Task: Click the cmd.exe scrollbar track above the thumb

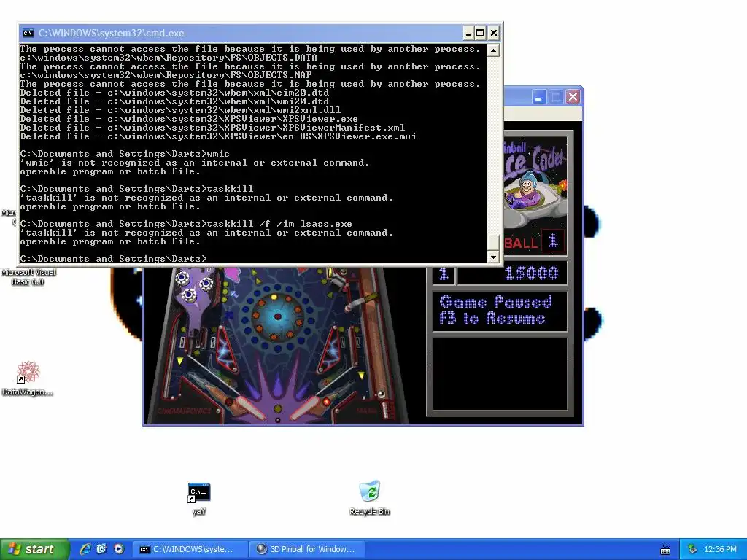Action: (494, 145)
